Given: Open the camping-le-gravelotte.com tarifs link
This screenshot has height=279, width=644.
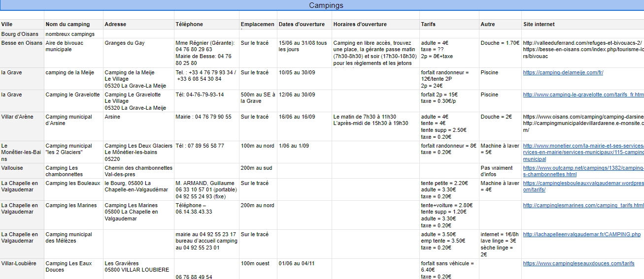Looking at the screenshot, I should click(x=583, y=94).
